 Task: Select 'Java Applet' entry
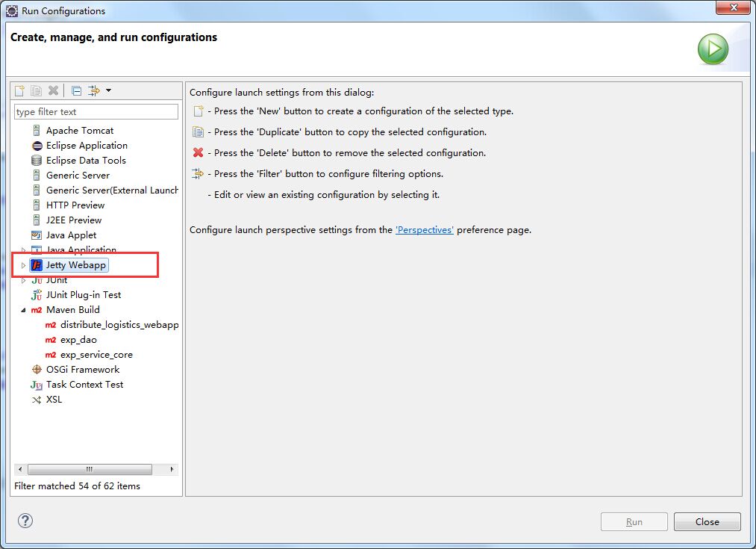click(x=71, y=235)
